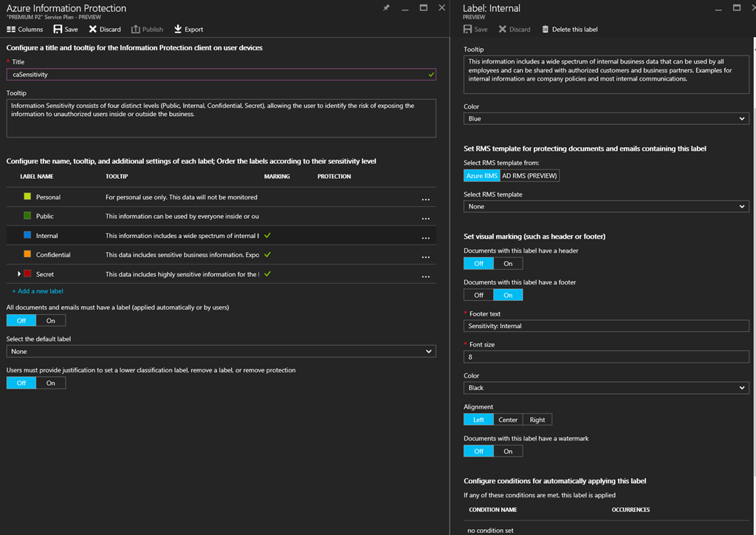The width and height of the screenshot is (756, 535).
Task: Click the blue Internal label color swatch
Action: 27,235
